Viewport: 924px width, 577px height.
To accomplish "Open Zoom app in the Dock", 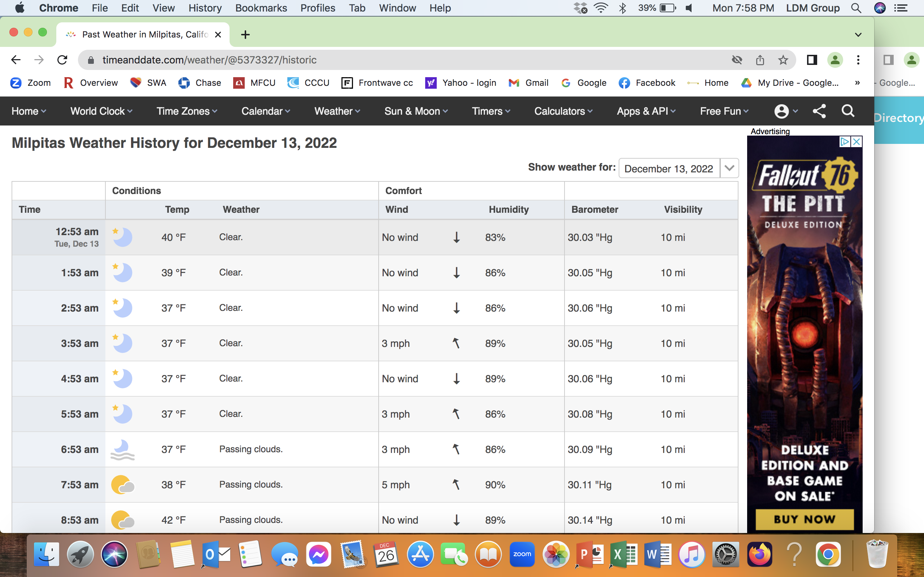I will (522, 554).
